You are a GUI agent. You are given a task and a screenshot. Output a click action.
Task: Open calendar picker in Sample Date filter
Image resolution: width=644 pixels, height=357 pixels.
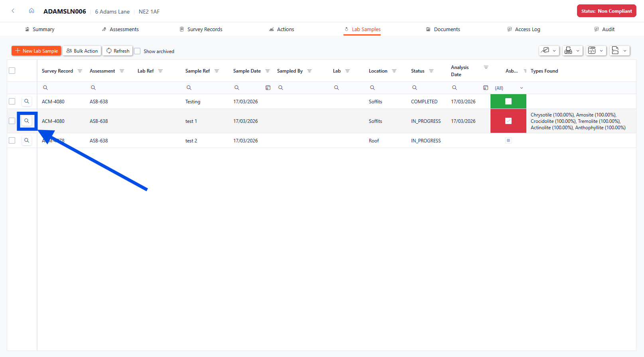[x=268, y=88]
